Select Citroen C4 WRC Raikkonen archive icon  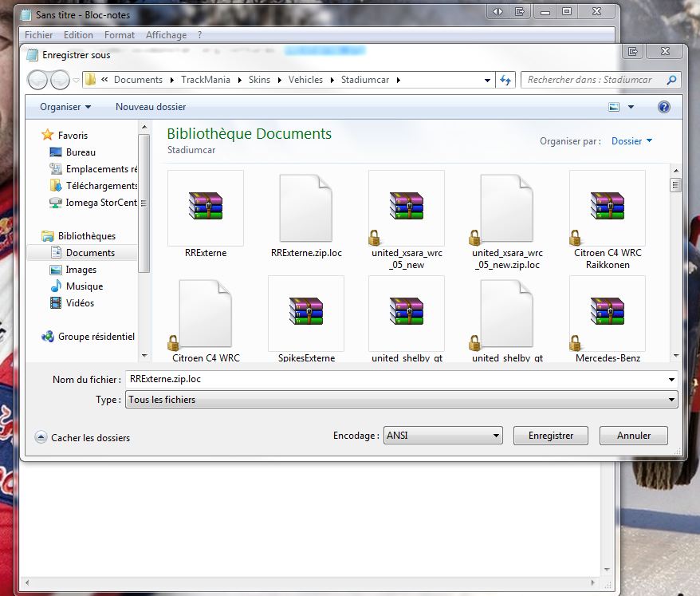(x=608, y=206)
